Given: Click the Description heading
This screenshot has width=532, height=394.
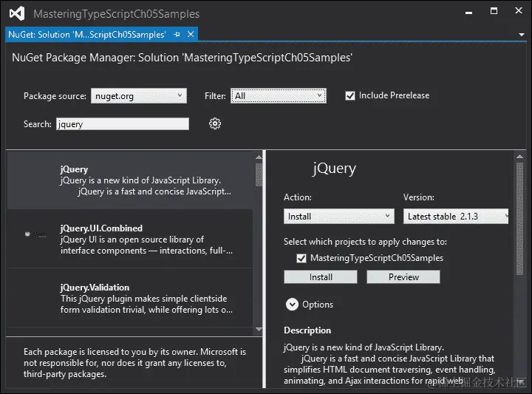Looking at the screenshot, I should [x=307, y=330].
